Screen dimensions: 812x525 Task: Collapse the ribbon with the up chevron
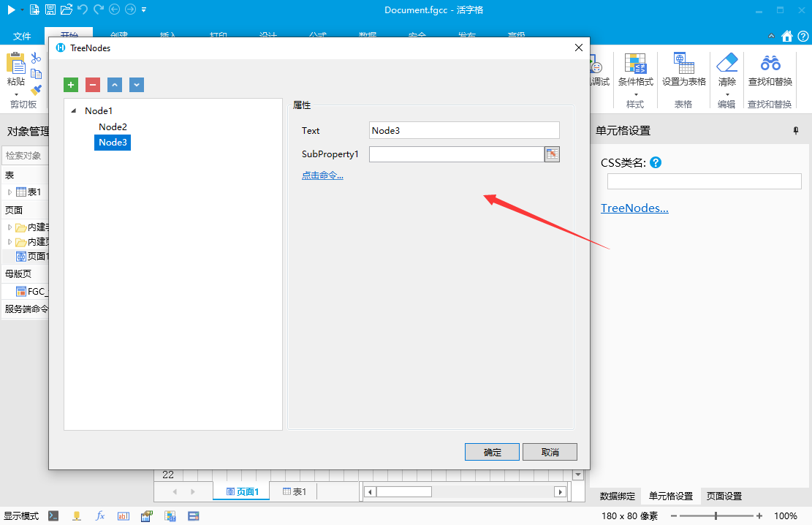(771, 36)
